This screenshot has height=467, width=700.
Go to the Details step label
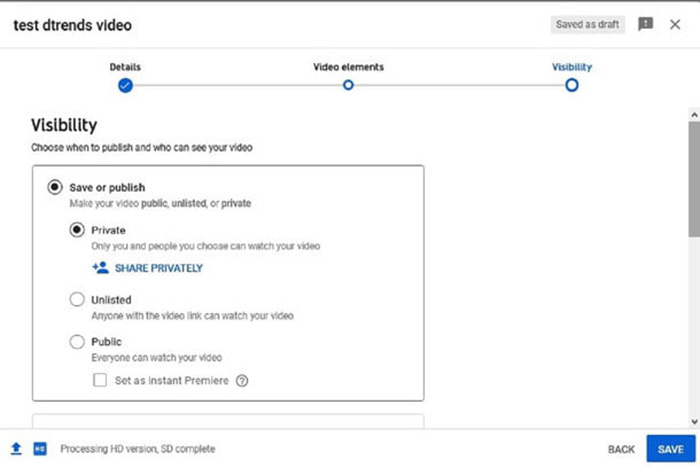125,67
